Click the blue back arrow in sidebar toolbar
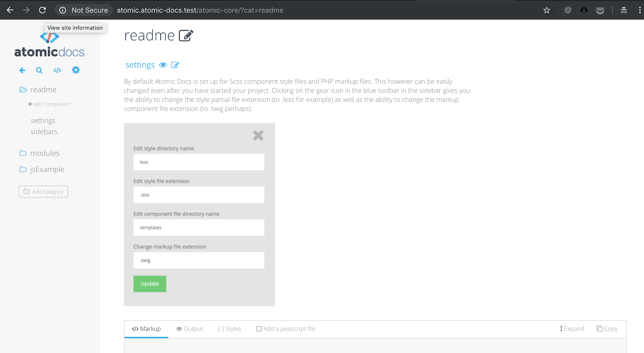The height and width of the screenshot is (353, 644). click(22, 70)
